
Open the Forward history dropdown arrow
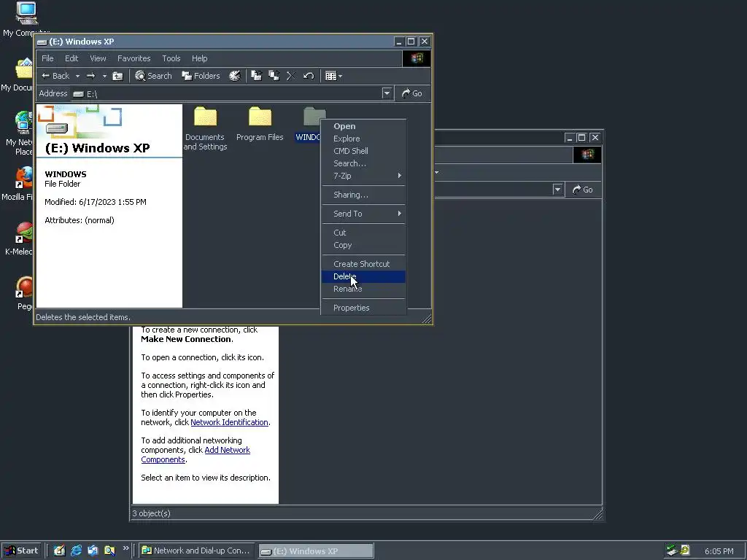pos(104,76)
